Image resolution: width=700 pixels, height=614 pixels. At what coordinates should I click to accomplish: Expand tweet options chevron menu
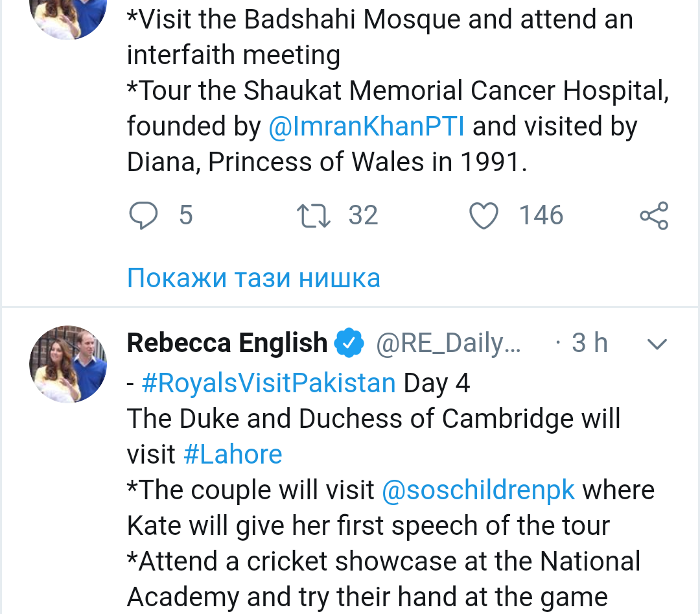coord(657,344)
